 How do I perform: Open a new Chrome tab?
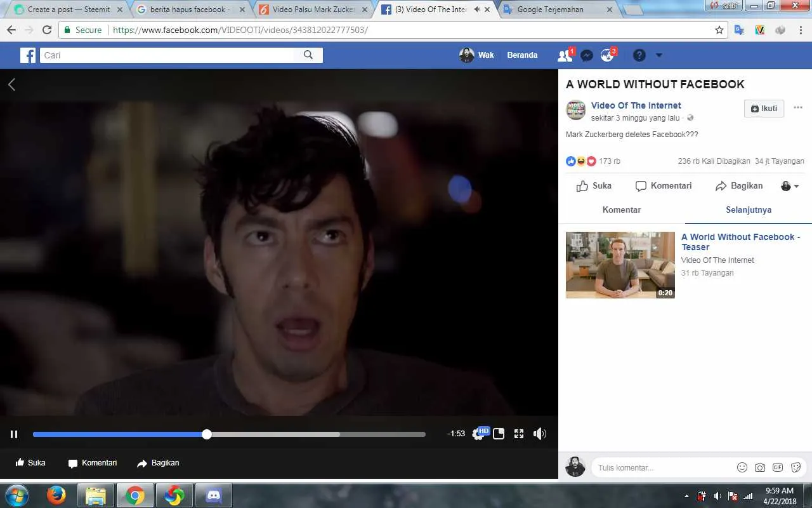coord(632,10)
